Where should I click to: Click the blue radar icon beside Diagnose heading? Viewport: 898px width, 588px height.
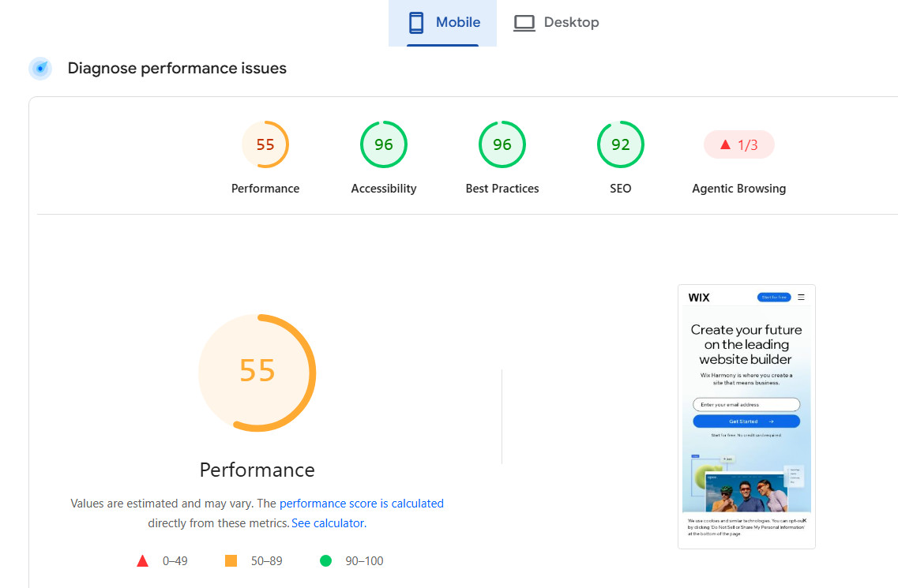pyautogui.click(x=40, y=69)
